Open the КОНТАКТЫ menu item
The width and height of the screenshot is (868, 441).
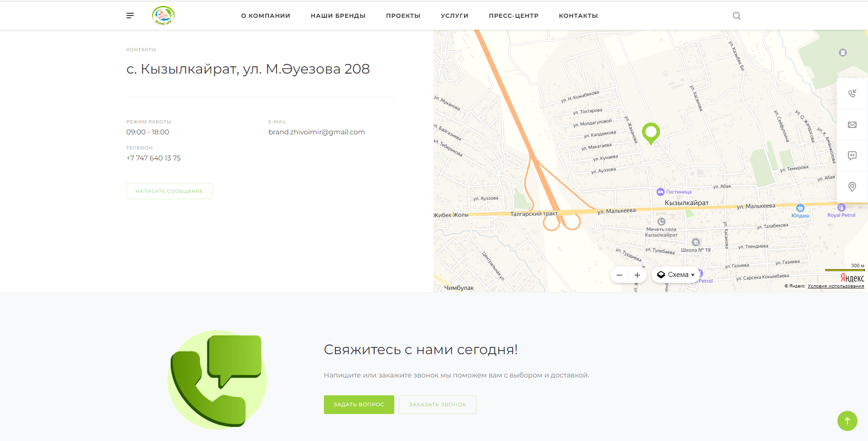click(x=578, y=16)
